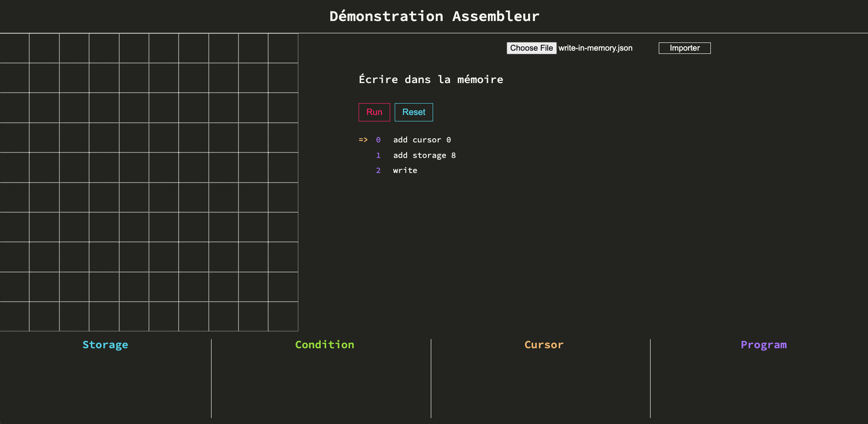The width and height of the screenshot is (868, 424).
Task: Click the execution pointer arrow
Action: (363, 140)
